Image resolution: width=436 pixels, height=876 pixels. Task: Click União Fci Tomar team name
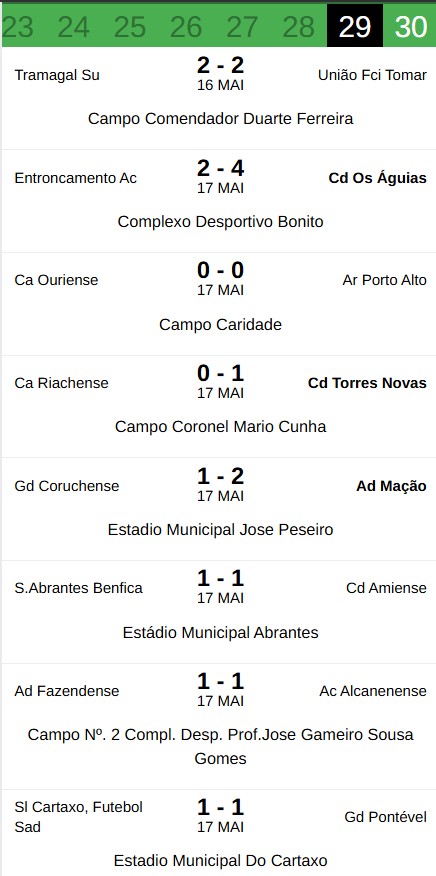tap(372, 75)
